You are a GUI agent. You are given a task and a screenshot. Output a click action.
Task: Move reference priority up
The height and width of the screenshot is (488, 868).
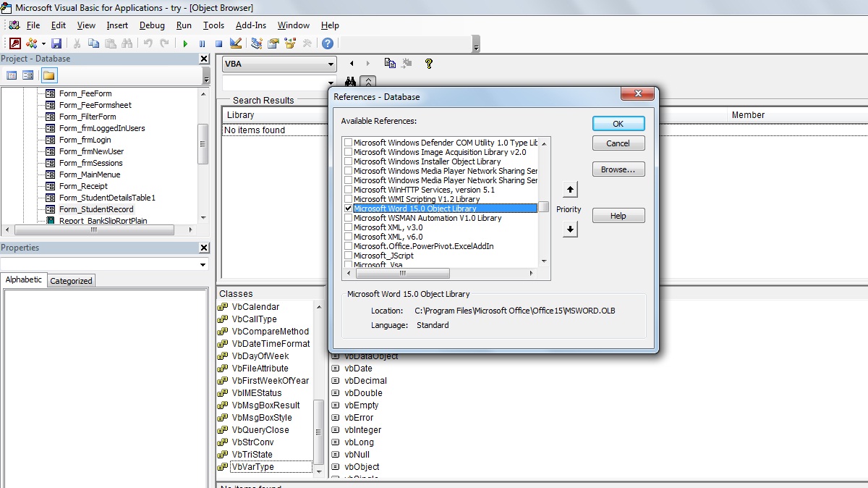[570, 190]
